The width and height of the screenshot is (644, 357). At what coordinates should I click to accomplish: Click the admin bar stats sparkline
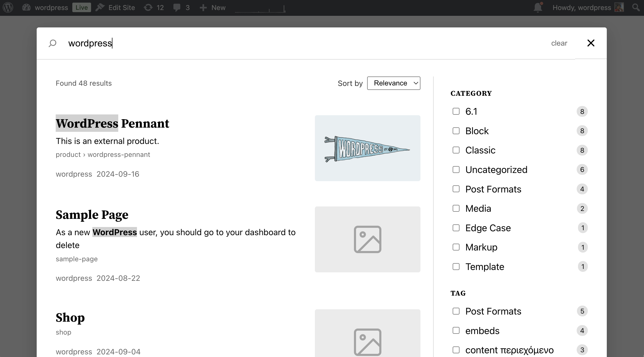pyautogui.click(x=260, y=9)
